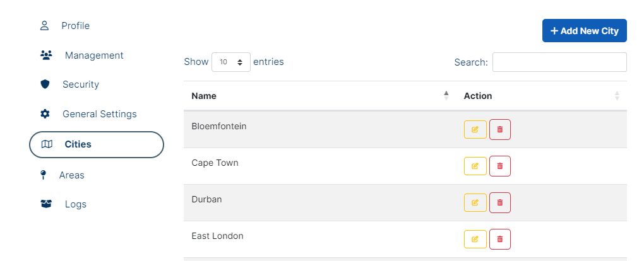Switch to the Areas page
644x261 pixels.
click(71, 175)
